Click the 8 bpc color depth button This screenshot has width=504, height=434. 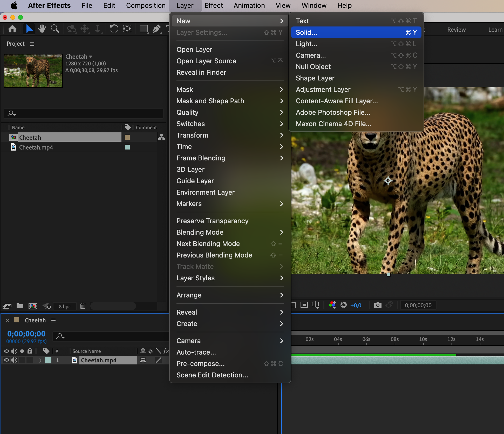click(x=65, y=306)
